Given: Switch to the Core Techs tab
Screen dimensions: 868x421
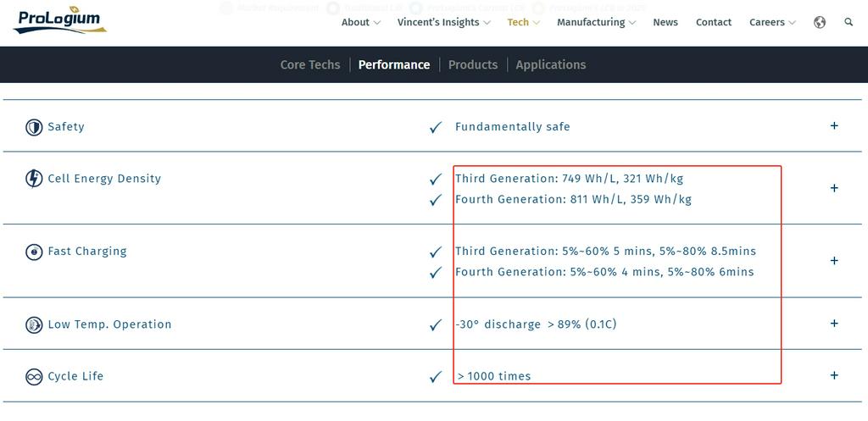Looking at the screenshot, I should click(x=310, y=64).
